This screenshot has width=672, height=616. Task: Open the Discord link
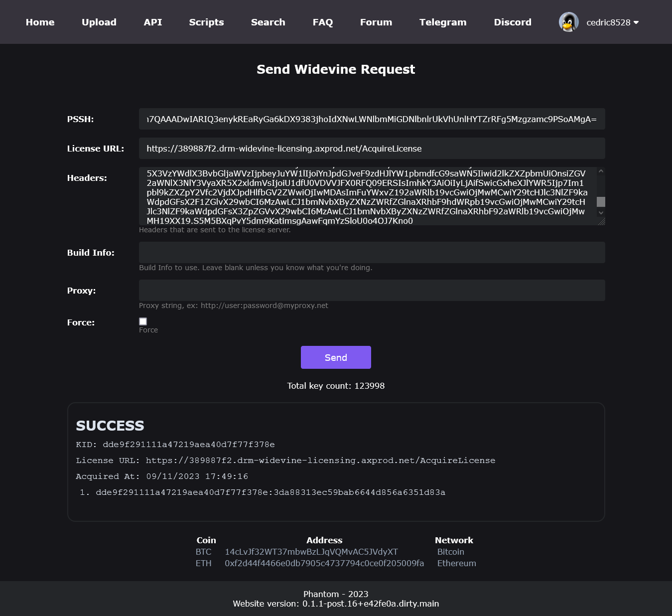tap(513, 22)
